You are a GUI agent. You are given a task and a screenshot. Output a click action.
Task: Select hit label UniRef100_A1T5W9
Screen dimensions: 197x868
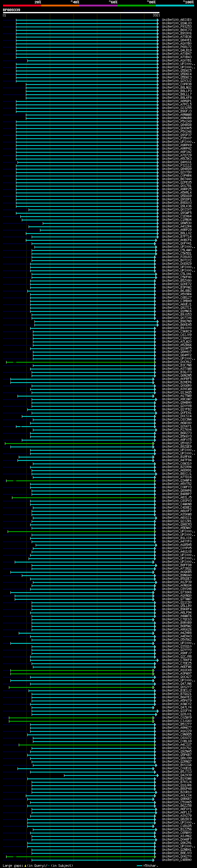click(177, 396)
